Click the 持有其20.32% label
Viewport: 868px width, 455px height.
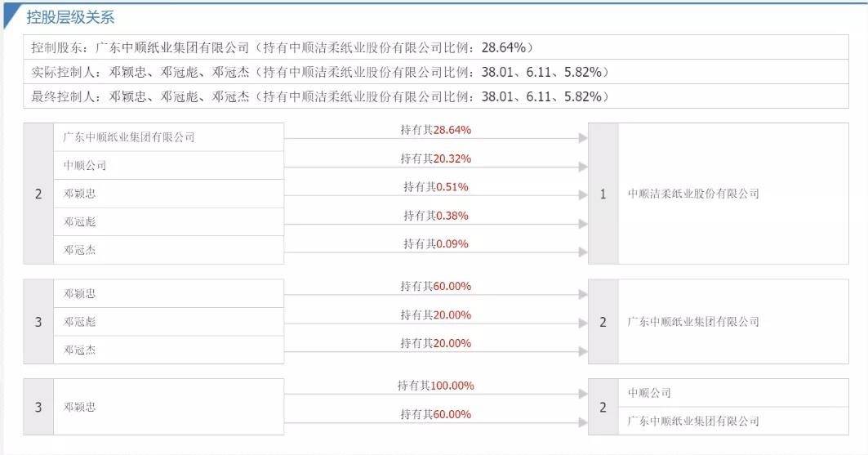click(x=436, y=158)
